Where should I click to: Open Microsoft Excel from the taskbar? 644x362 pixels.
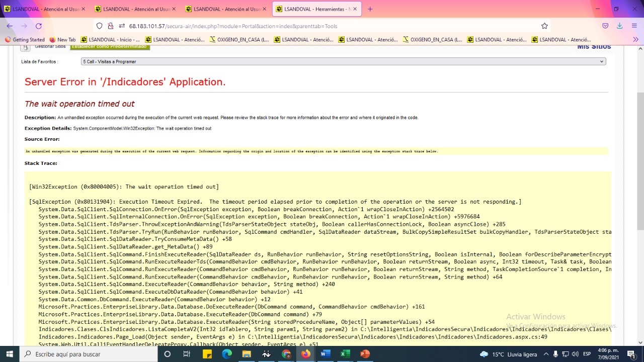point(345,354)
